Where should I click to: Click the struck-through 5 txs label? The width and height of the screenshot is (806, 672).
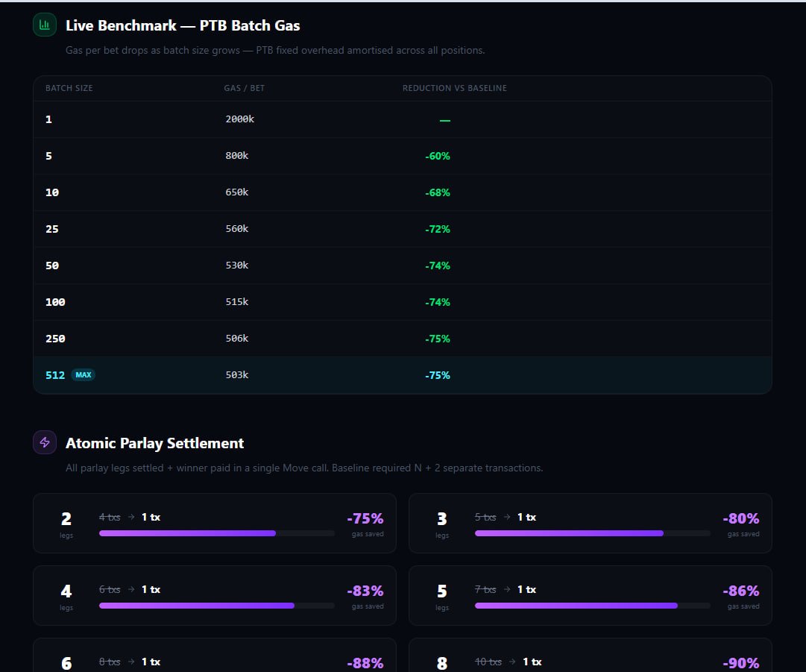click(485, 517)
